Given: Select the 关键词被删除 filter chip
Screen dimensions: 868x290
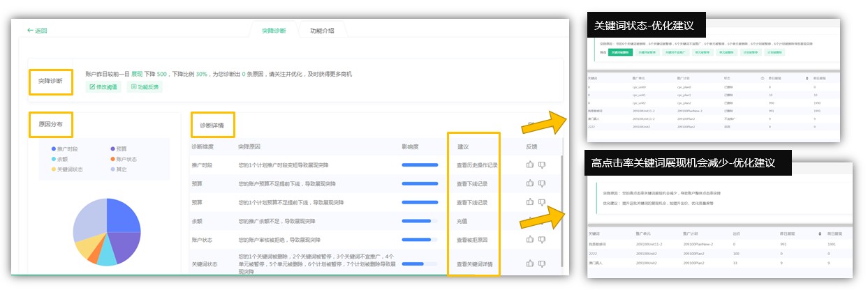Looking at the screenshot, I should pyautogui.click(x=621, y=52).
